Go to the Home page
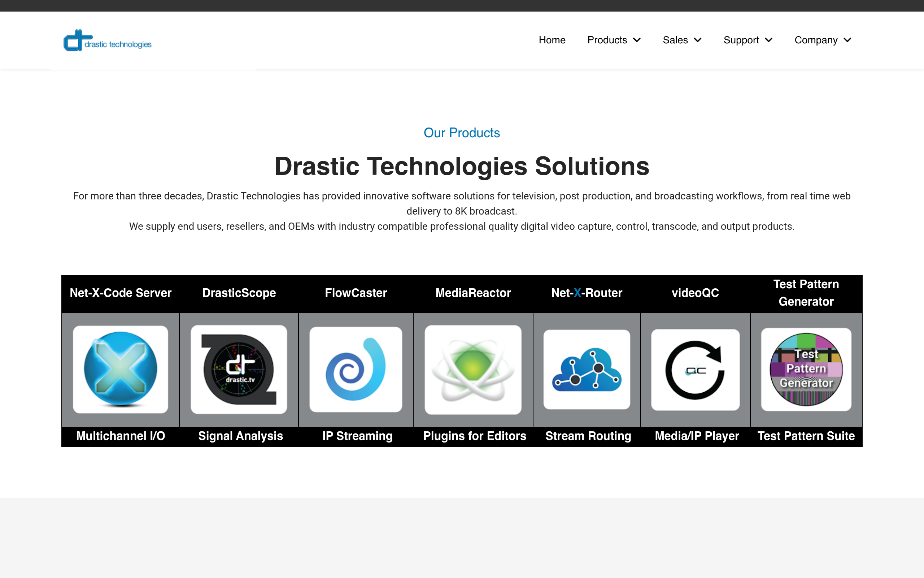Viewport: 924px width, 578px height. (x=552, y=40)
